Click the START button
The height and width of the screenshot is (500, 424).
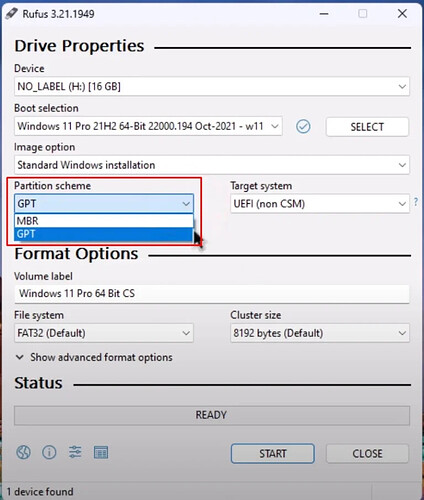pos(273,453)
